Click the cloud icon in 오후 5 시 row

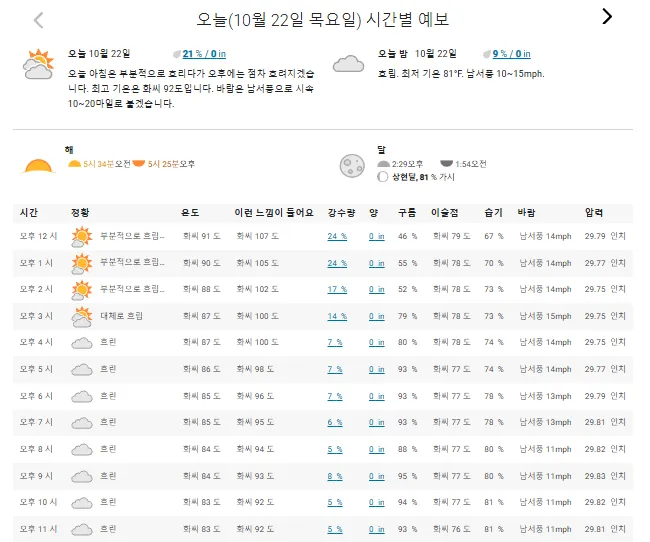(82, 369)
